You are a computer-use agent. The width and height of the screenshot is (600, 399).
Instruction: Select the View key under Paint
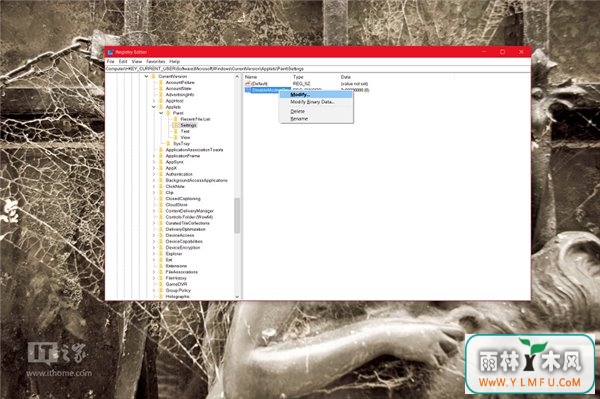pos(185,137)
